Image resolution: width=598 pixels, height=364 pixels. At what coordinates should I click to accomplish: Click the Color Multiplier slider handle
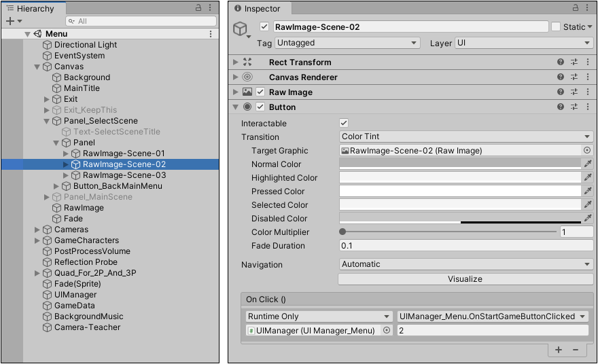coord(342,232)
